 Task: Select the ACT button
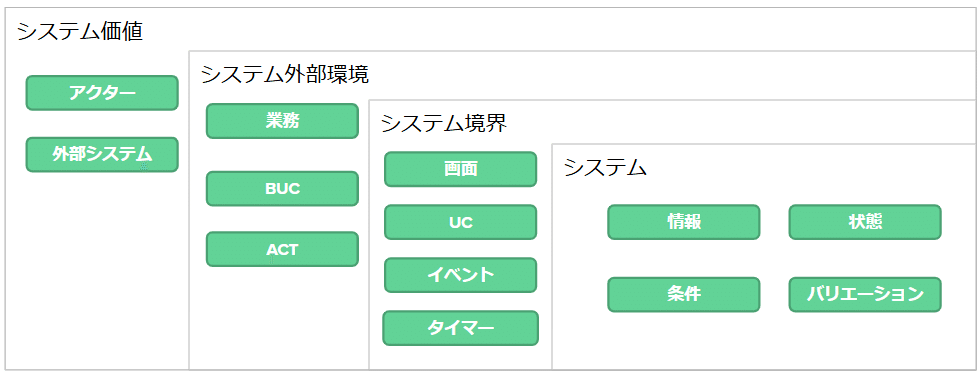pyautogui.click(x=282, y=249)
